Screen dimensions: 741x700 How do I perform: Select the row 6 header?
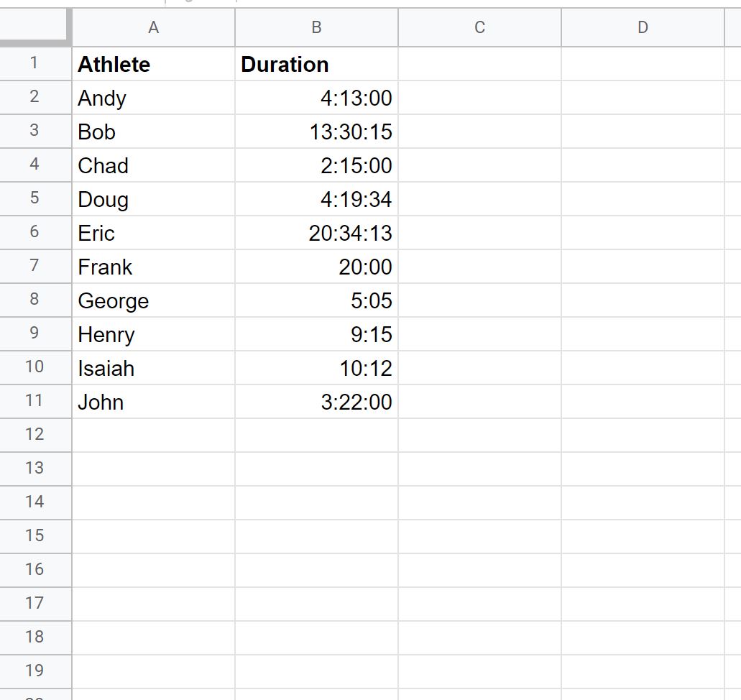(x=35, y=233)
